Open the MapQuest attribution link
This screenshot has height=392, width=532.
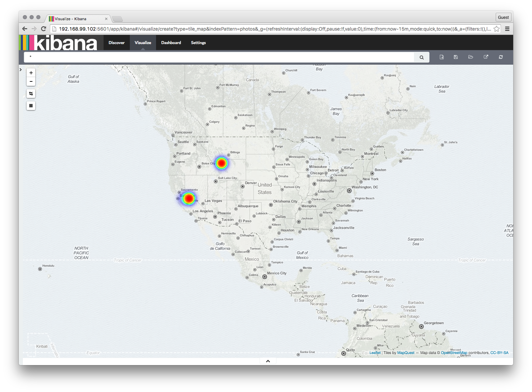coord(406,353)
